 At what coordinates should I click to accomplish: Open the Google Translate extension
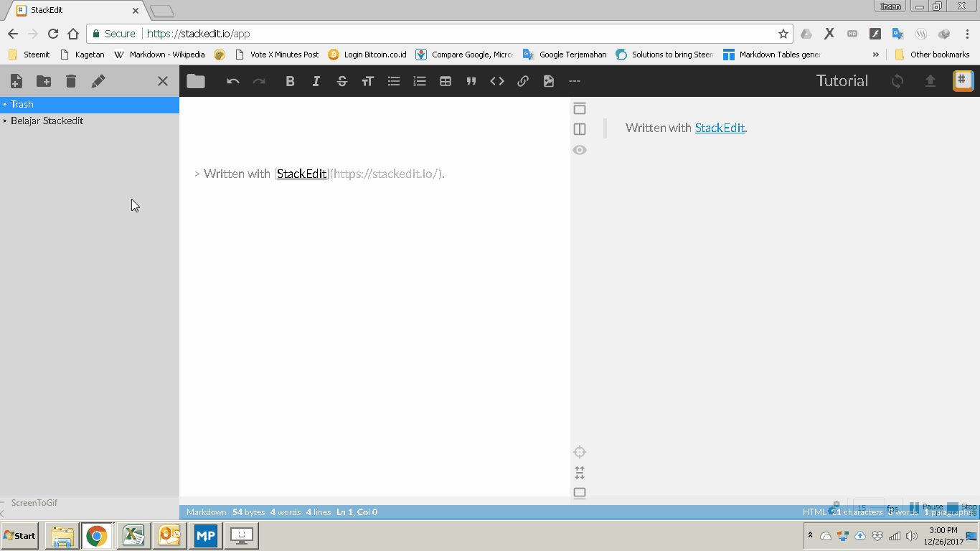click(897, 34)
